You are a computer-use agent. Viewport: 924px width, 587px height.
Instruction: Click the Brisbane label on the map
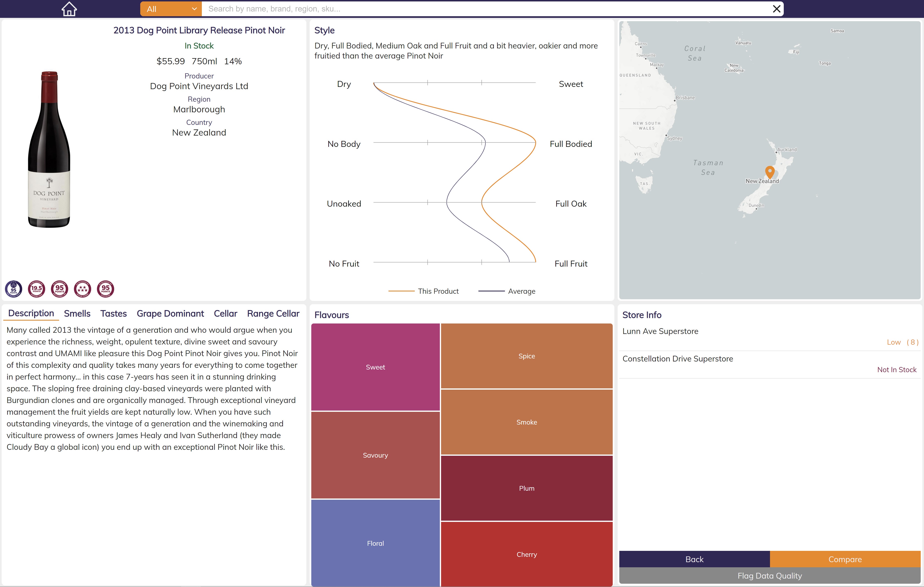[x=685, y=98]
